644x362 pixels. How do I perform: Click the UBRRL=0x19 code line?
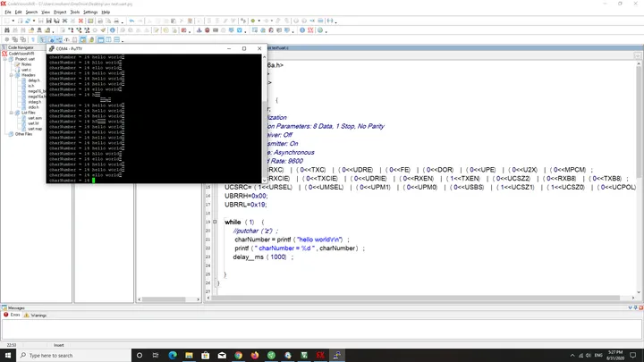246,205
